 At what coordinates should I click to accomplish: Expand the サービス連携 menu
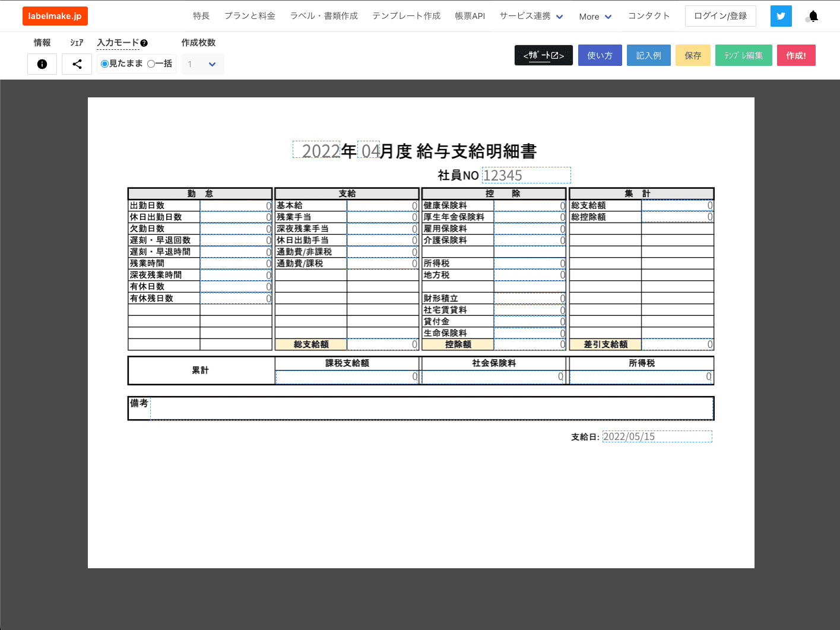click(x=531, y=16)
